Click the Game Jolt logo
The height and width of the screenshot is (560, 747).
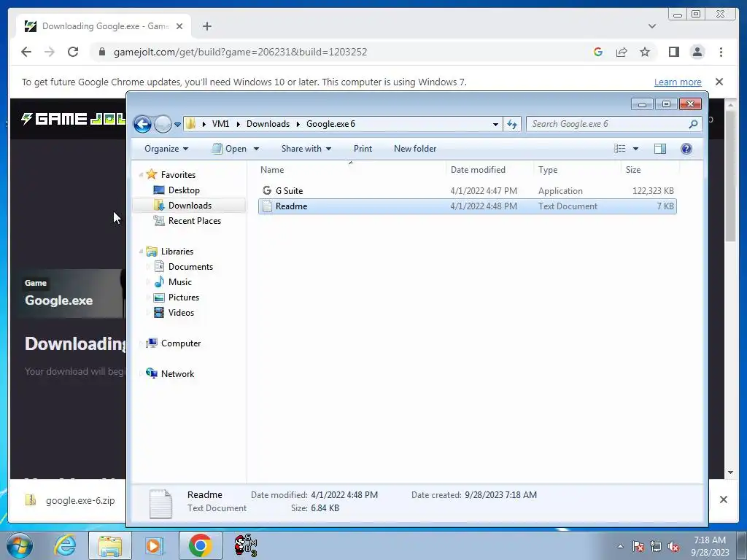tap(73, 119)
